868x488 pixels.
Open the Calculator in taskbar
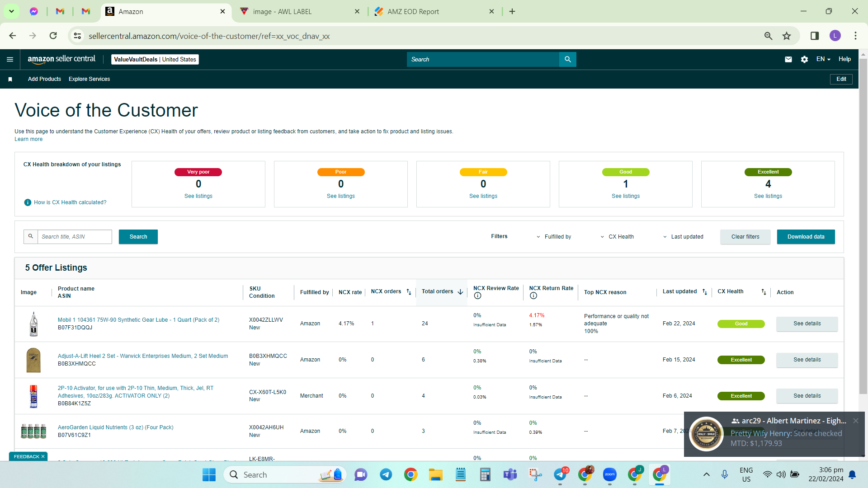click(485, 474)
